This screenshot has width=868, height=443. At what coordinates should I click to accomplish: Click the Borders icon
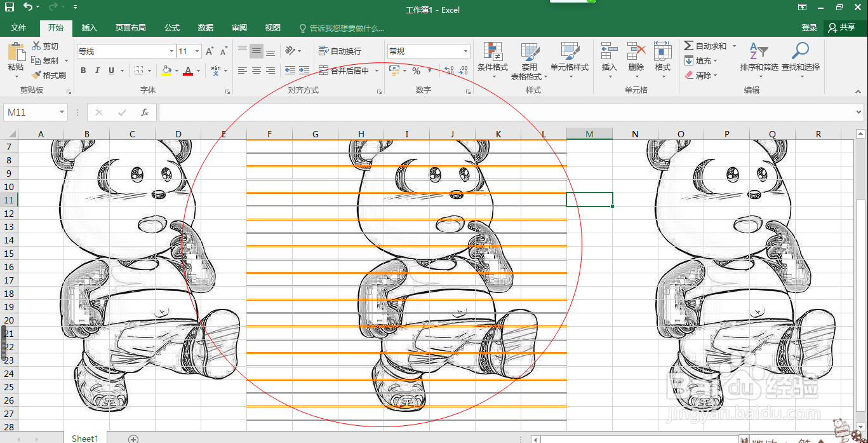coord(138,71)
